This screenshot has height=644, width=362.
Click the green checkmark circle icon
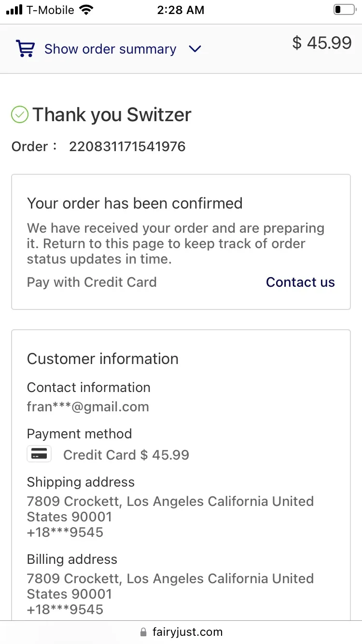point(20,115)
